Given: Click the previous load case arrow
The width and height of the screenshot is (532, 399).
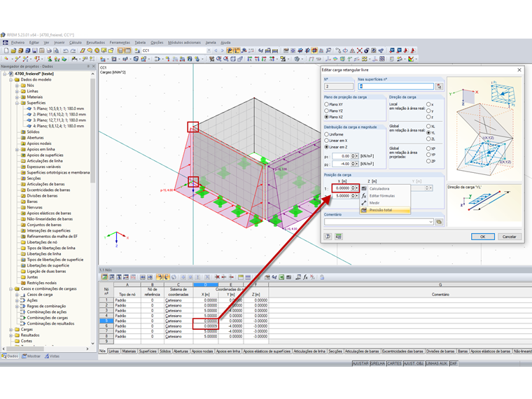Looking at the screenshot, I should coord(216,50).
